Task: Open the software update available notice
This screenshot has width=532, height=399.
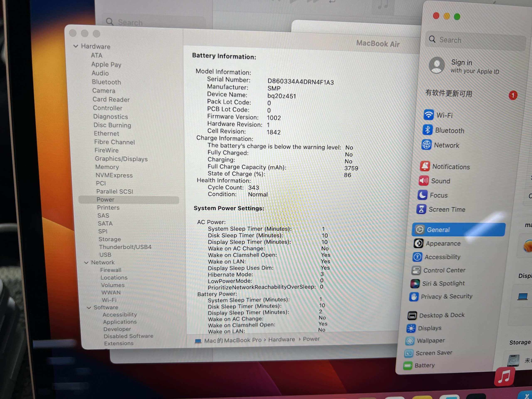Action: tap(449, 93)
